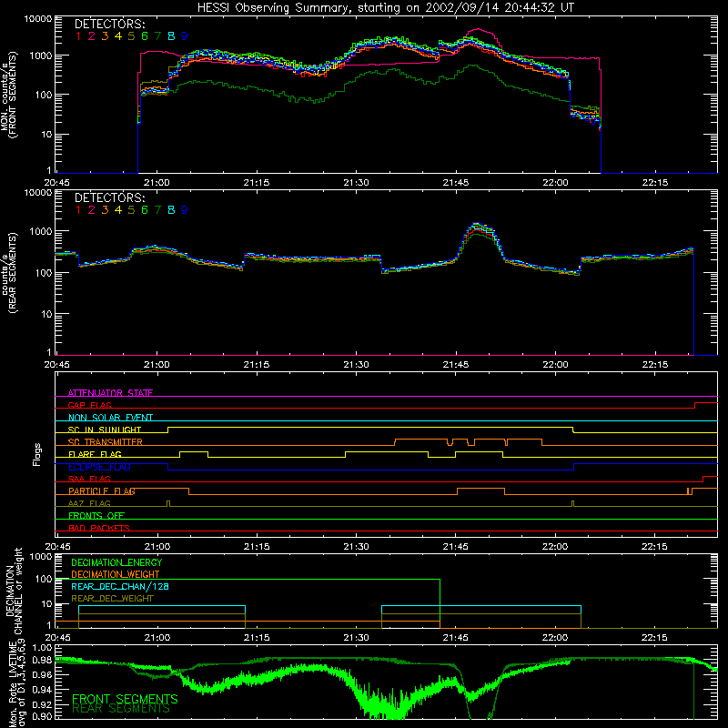Select green detector 6 in front segments legend
Image resolution: width=728 pixels, height=728 pixels.
145,36
